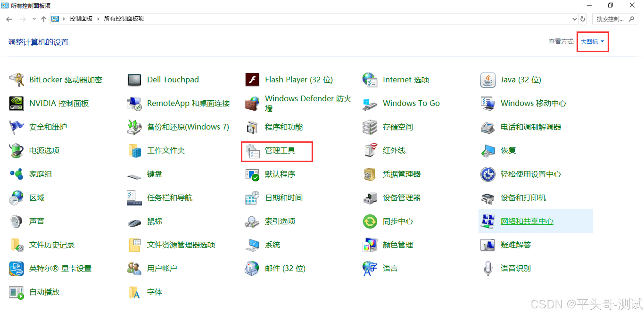Click the refresh button beside address bar
This screenshot has height=315, width=644.
coord(583,19)
